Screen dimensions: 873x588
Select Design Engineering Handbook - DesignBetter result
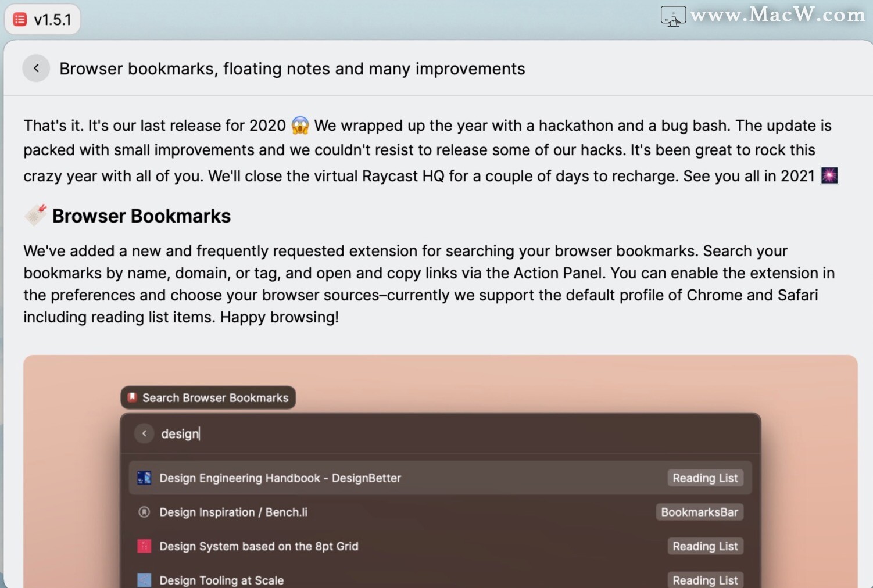440,478
